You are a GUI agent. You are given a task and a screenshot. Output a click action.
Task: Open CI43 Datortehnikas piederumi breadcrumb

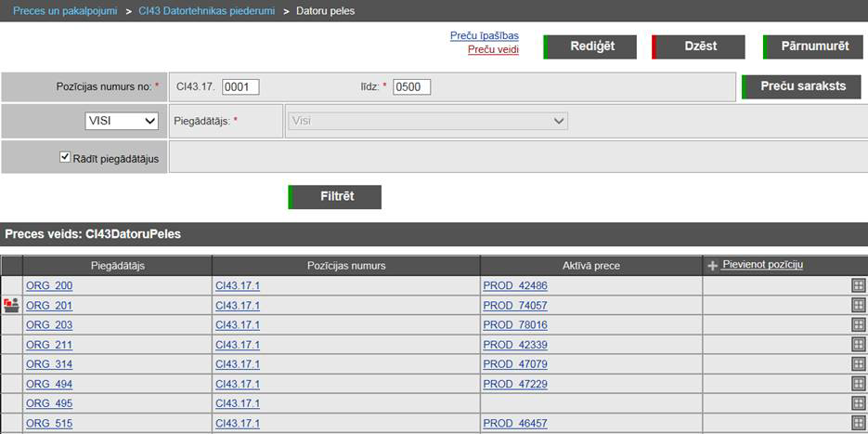click(x=206, y=11)
